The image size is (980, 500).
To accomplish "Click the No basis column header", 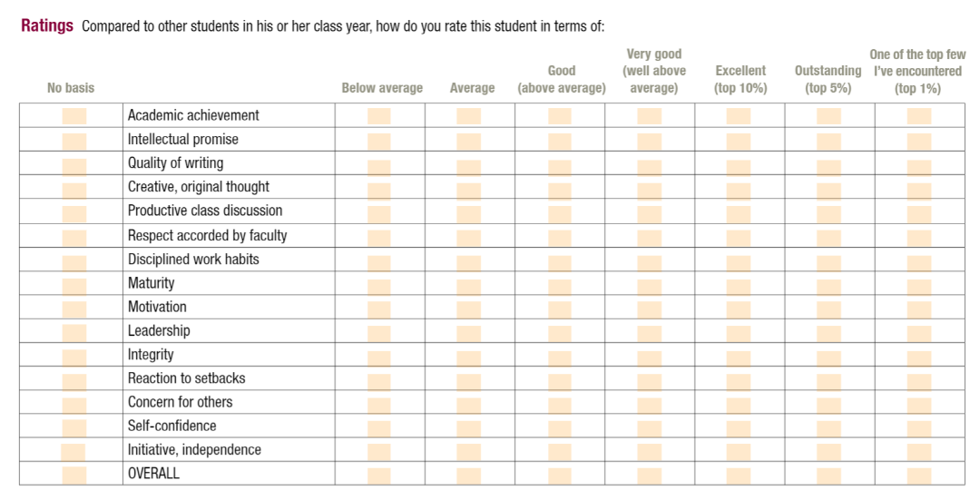I will tap(71, 88).
